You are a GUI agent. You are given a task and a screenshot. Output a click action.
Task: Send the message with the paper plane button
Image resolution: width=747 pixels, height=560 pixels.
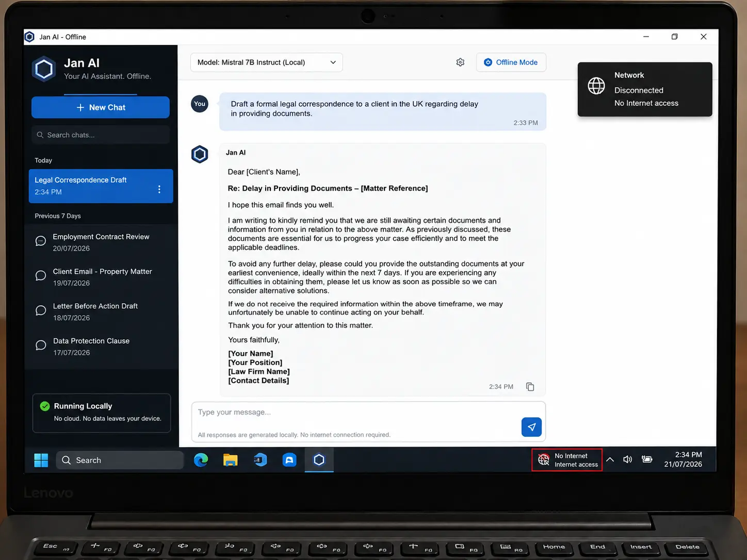point(531,427)
